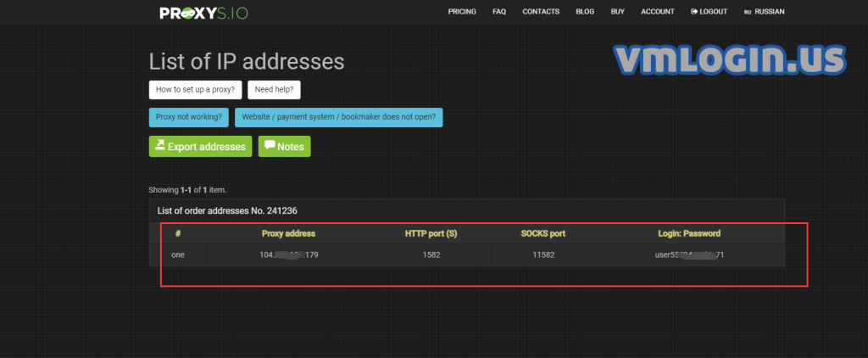Open the Pricing menu item

click(462, 12)
